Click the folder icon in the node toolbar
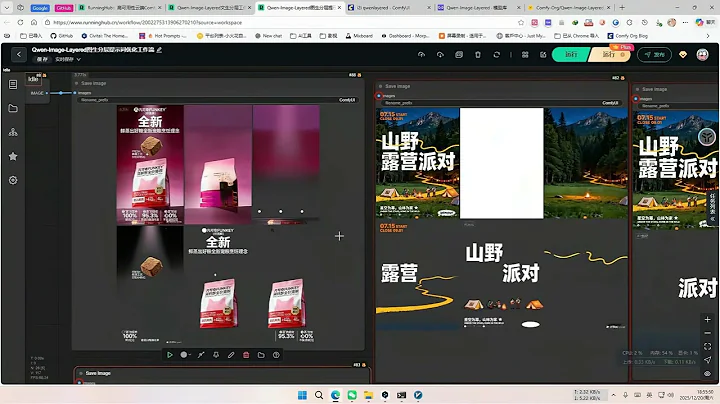Screen dimensions: 720x404 (x=261, y=355)
